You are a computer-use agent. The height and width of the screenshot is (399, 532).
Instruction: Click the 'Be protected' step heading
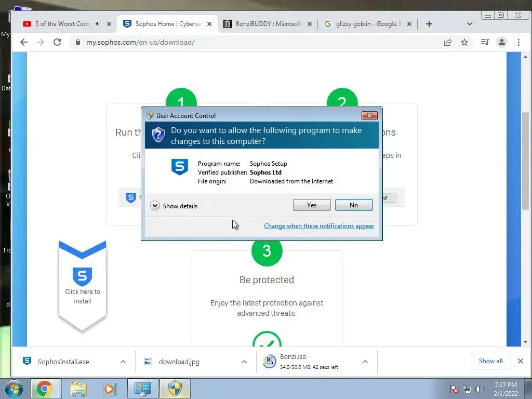[267, 280]
